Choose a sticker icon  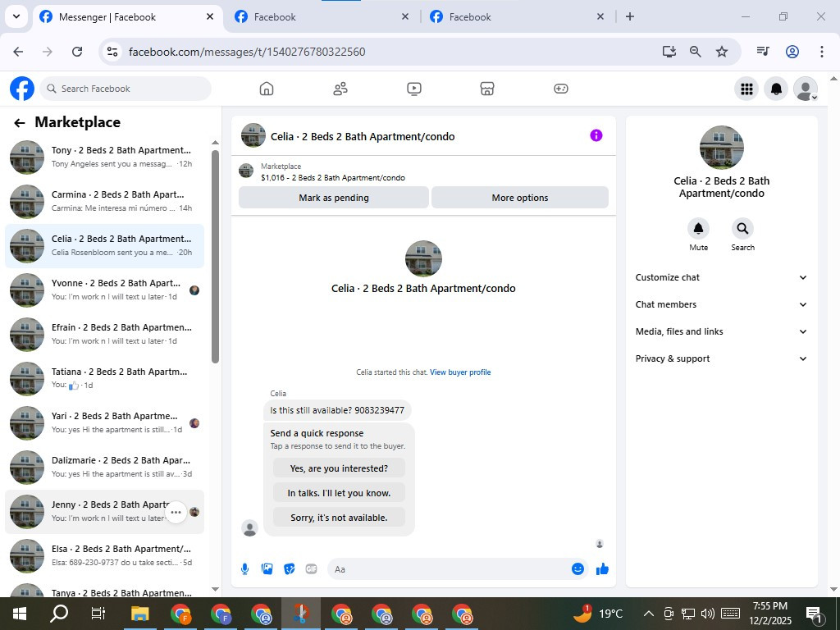(290, 569)
